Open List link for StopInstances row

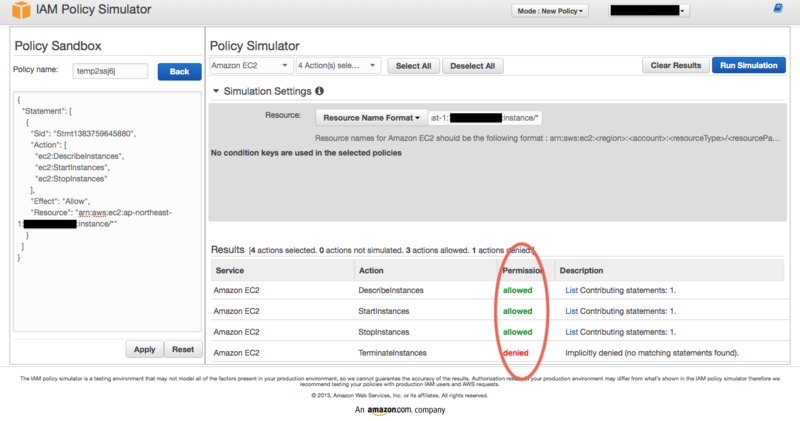571,332
